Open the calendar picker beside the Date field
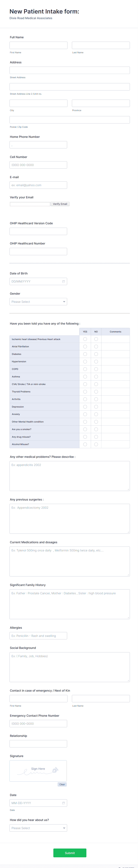Image resolution: width=138 pixels, height=868 pixels. tap(64, 803)
